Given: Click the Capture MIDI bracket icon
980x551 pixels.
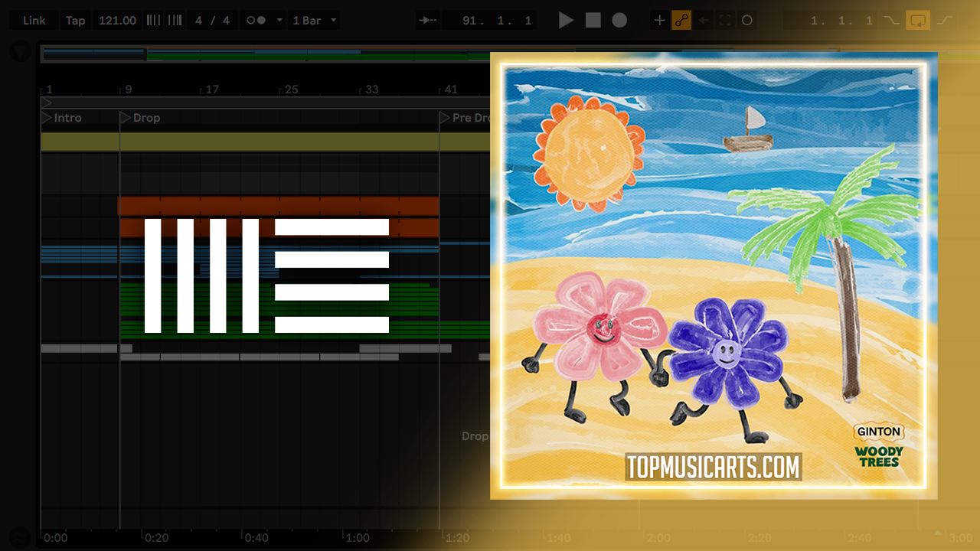Looking at the screenshot, I should tap(725, 21).
